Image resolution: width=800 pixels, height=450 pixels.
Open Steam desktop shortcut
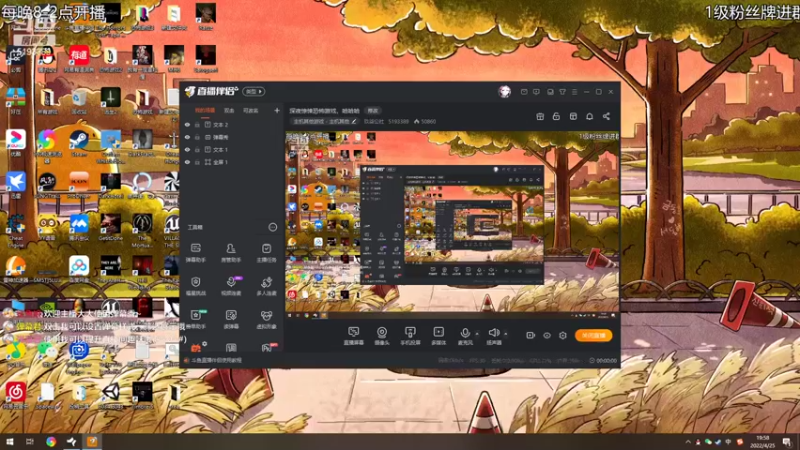(79, 142)
